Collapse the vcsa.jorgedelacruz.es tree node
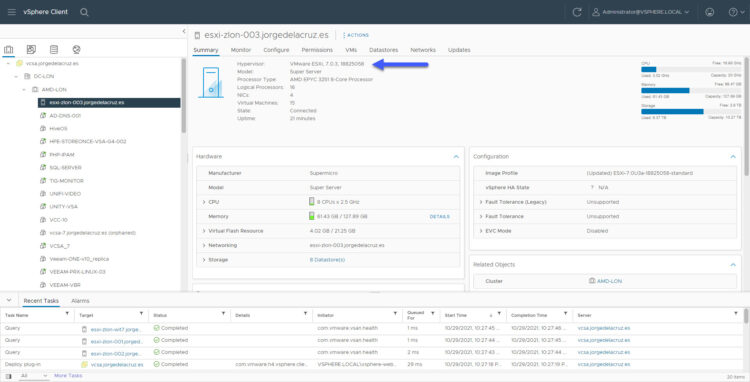Screen dimensions: 750x382 pyautogui.click(x=9, y=63)
